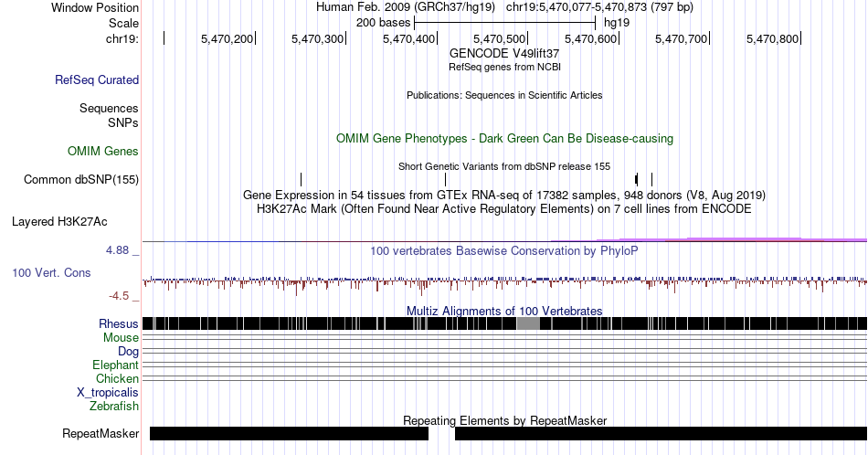Click the left RepeatMasker repeat block
Image resolution: width=868 pixels, height=455 pixels.
[289, 433]
